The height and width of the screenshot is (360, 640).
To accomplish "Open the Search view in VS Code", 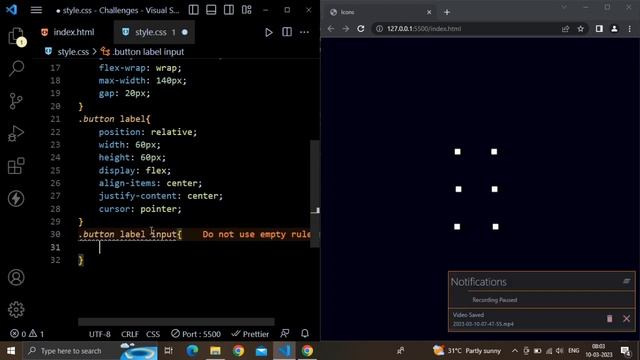I will 16,68.
